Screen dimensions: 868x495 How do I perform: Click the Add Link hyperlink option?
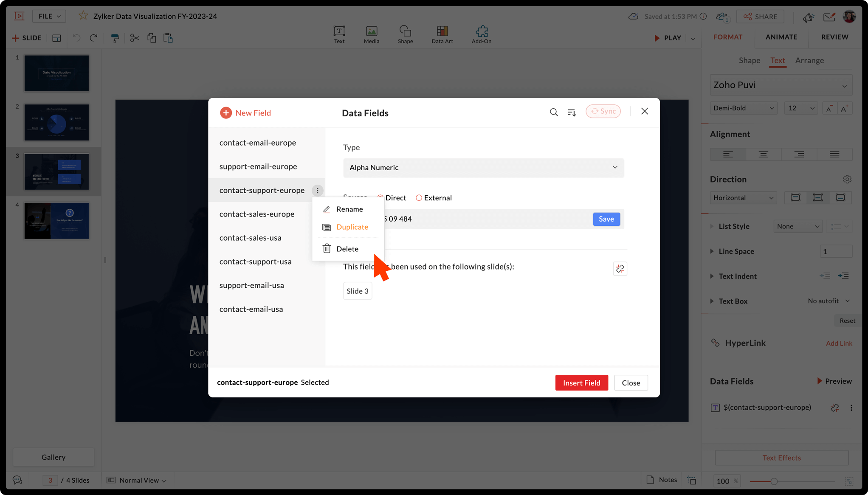(x=839, y=343)
